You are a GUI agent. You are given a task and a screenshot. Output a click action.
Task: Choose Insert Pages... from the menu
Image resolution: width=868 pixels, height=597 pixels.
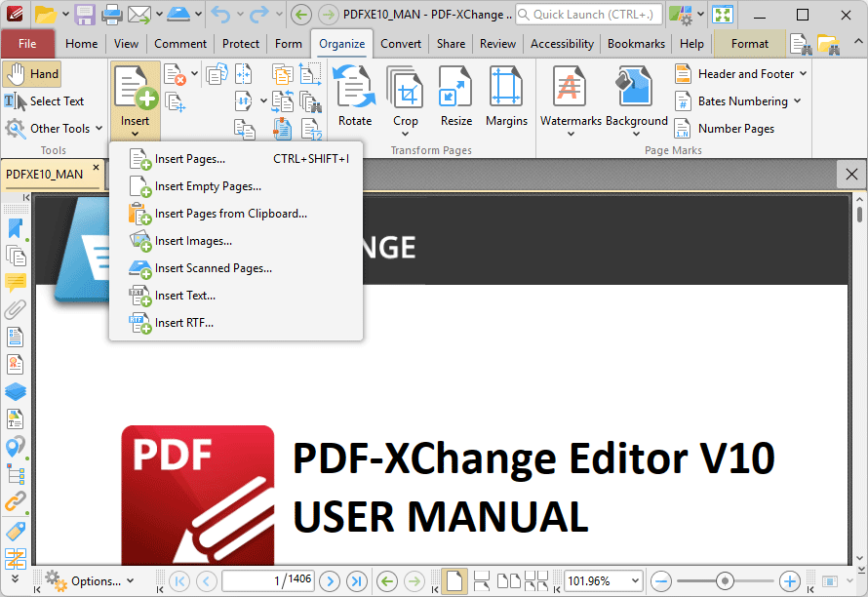point(236,159)
